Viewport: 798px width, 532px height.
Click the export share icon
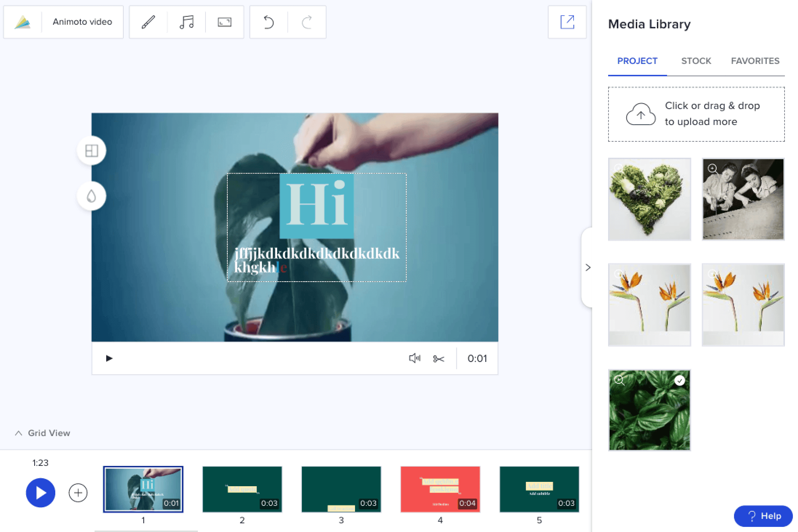567,22
